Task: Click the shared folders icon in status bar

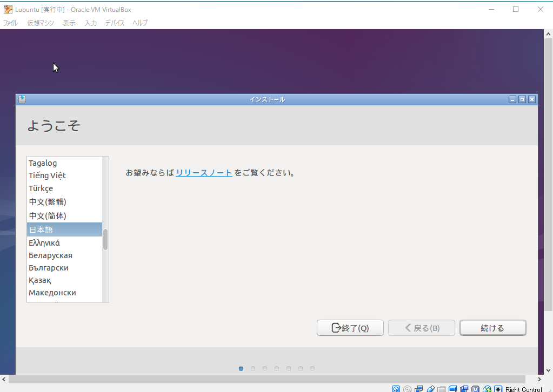Action: point(442,389)
